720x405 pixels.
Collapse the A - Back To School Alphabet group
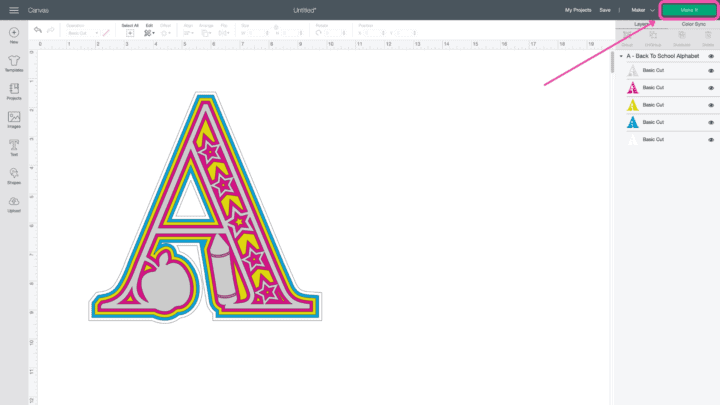pyautogui.click(x=621, y=56)
